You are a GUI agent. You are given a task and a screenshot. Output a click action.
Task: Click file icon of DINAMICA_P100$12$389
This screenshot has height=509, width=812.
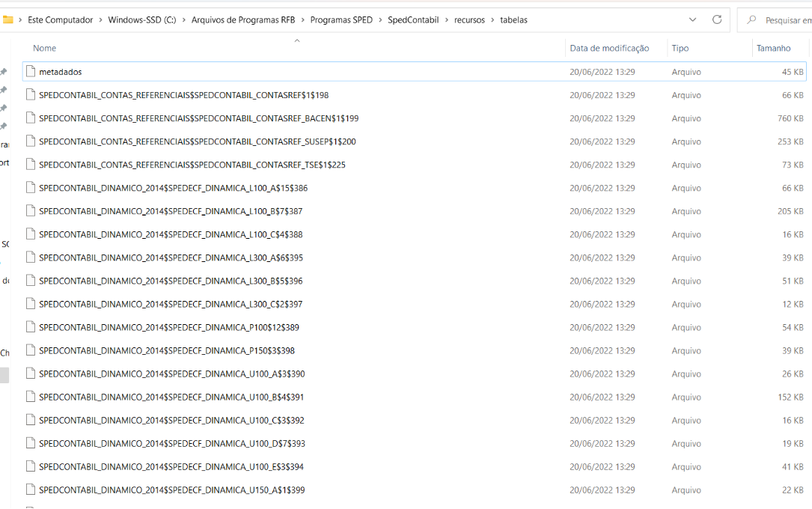coord(31,328)
